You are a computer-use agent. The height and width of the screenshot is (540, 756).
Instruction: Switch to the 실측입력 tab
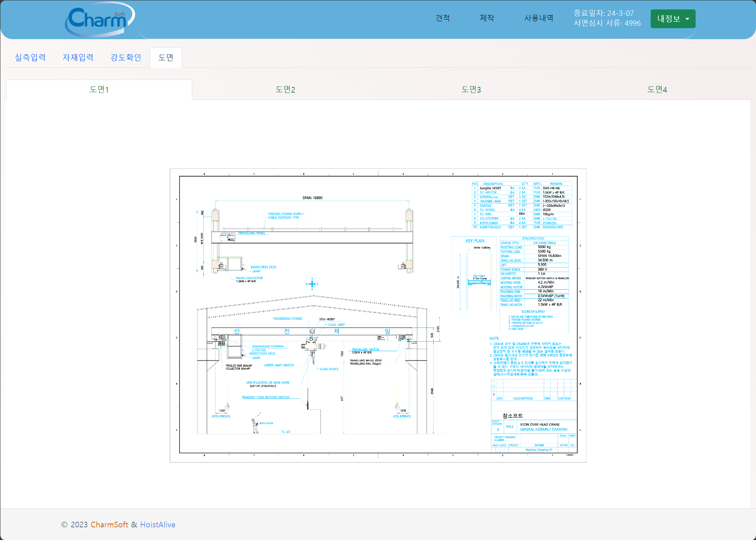coord(30,58)
